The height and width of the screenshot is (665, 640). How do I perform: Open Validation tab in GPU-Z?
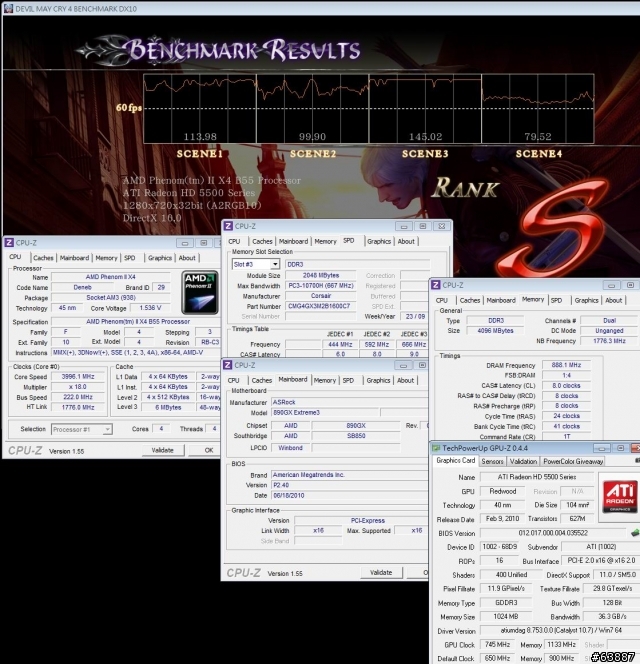click(x=523, y=461)
